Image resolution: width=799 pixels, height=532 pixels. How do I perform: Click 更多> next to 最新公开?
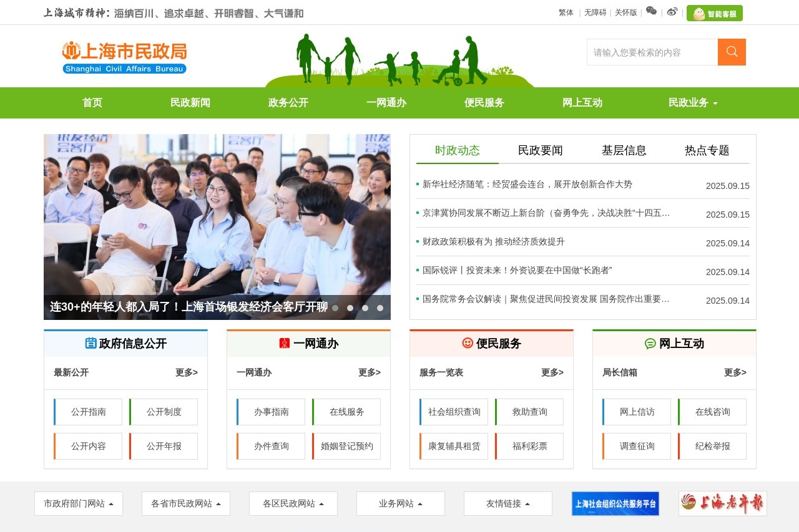coord(187,372)
